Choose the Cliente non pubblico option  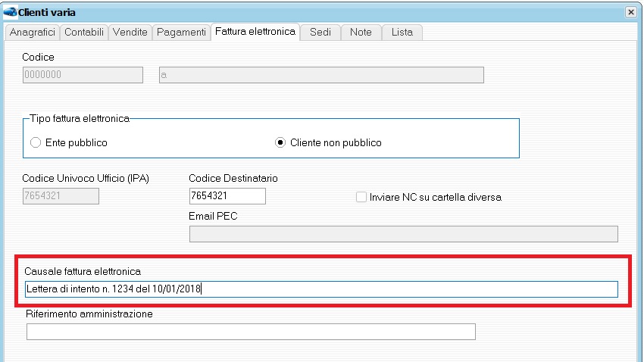point(280,142)
